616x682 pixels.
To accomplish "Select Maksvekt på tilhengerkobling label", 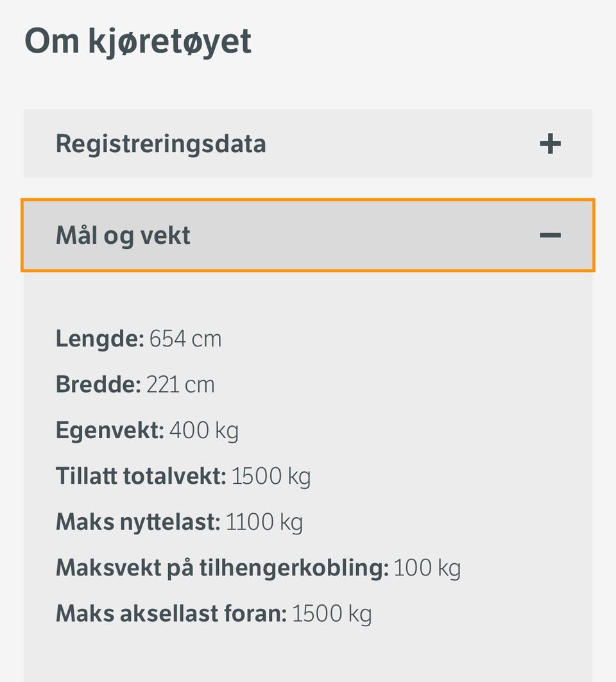I will pos(222,568).
